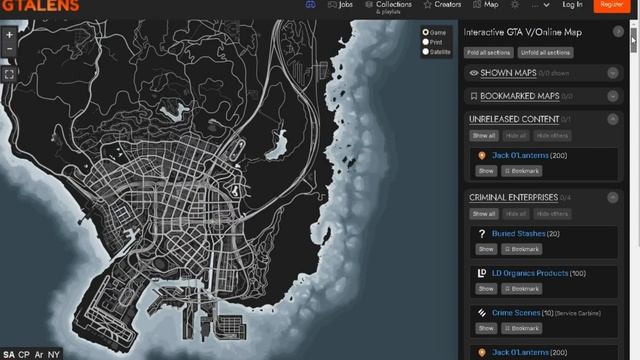Click Hide all under Unreleased Content
The image size is (640, 360).
516,136
